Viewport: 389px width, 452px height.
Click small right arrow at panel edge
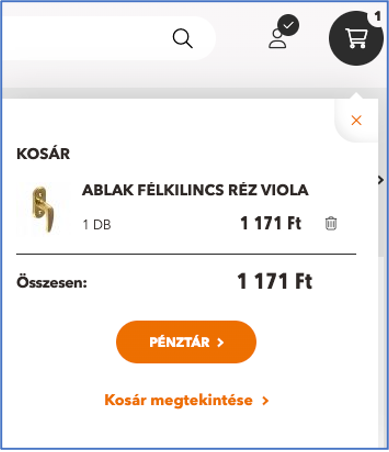(381, 180)
